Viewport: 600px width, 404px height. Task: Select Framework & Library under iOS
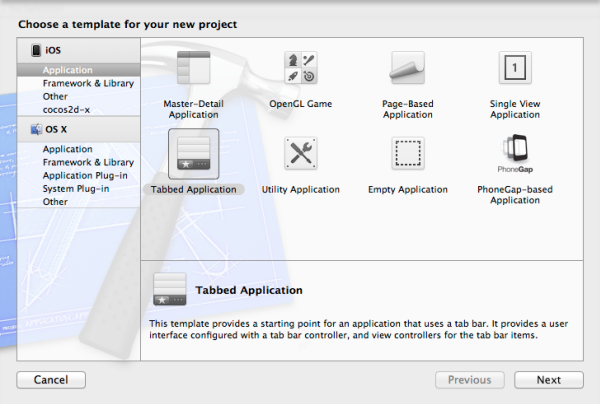click(88, 84)
